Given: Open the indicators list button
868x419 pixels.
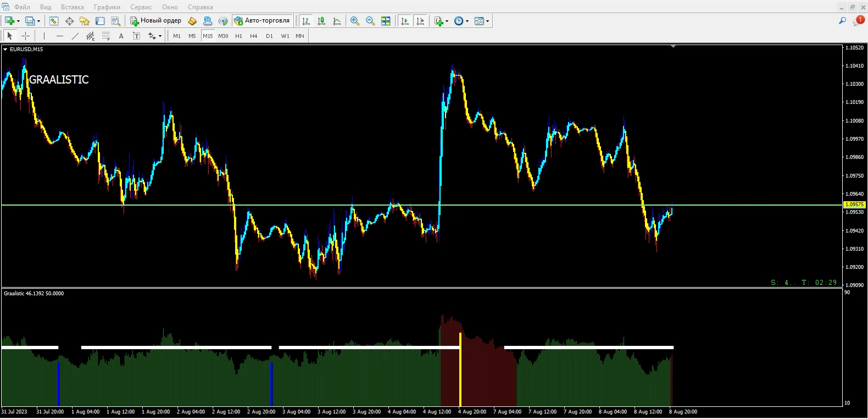Looking at the screenshot, I should (438, 21).
